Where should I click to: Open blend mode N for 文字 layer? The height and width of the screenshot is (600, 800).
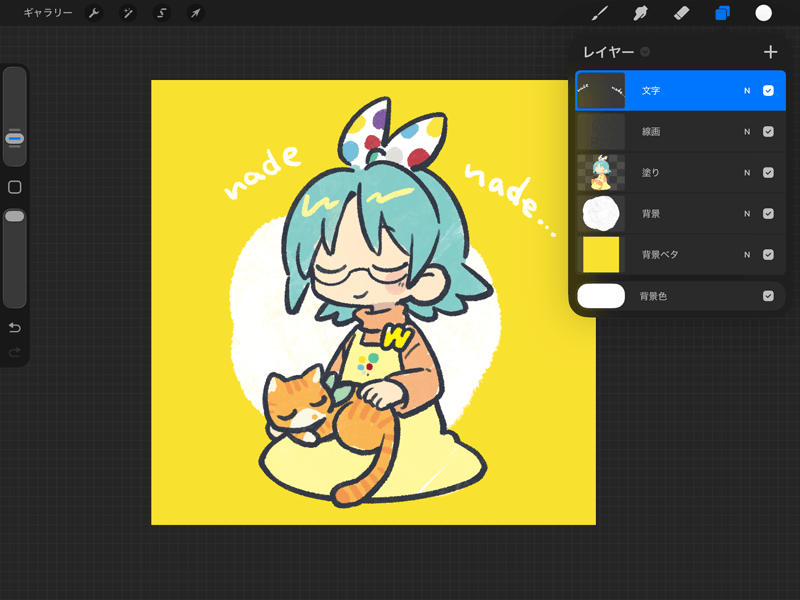747,91
